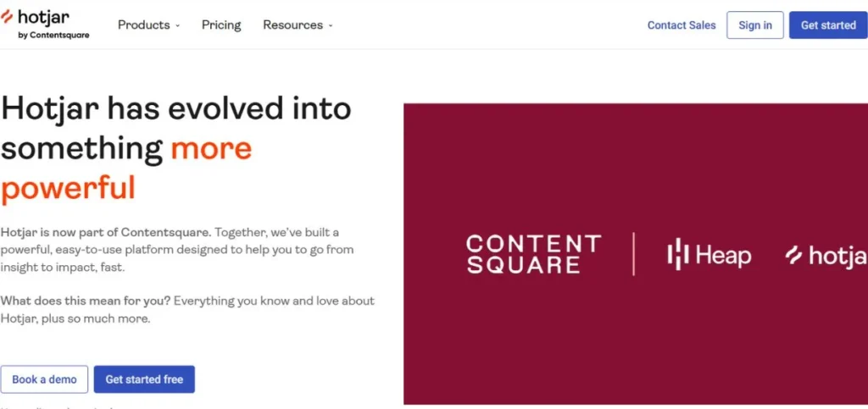Click the header Get started button
Image resolution: width=868 pixels, height=409 pixels.
[x=827, y=25]
